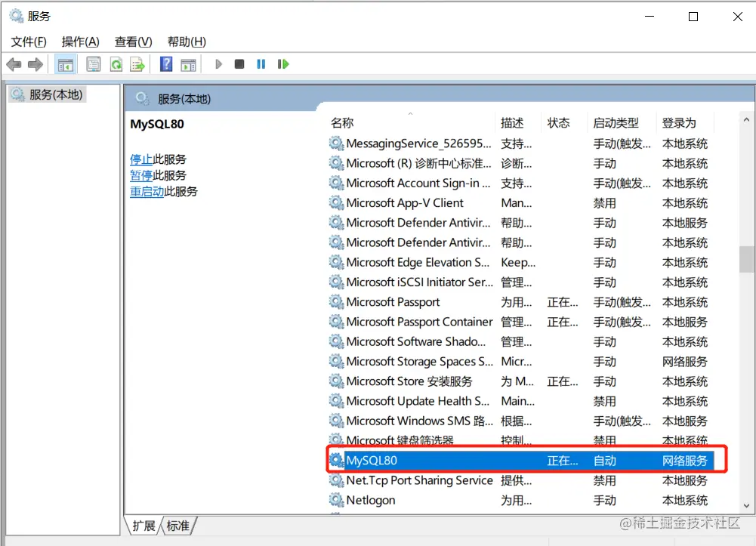The image size is (756, 546).
Task: Open the 帮助(H) menu
Action: coord(187,42)
